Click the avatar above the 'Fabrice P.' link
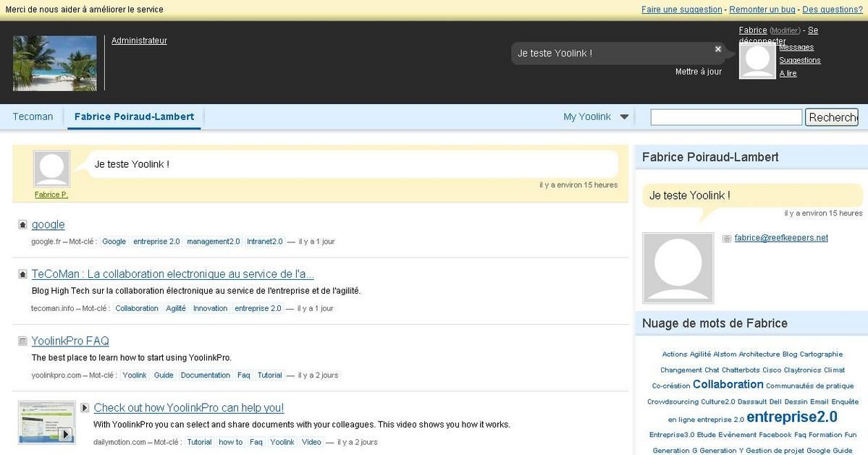 coord(51,169)
